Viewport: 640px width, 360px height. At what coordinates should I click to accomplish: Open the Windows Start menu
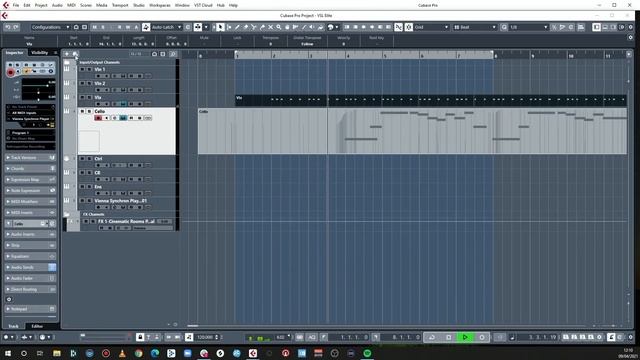[7, 353]
